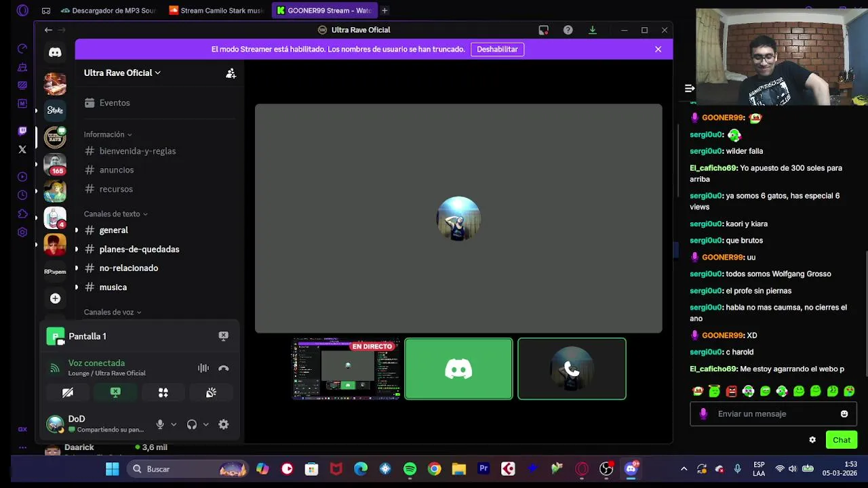Image resolution: width=868 pixels, height=488 pixels.
Task: Switch to Descargador de MP3 tab
Action: point(108,10)
